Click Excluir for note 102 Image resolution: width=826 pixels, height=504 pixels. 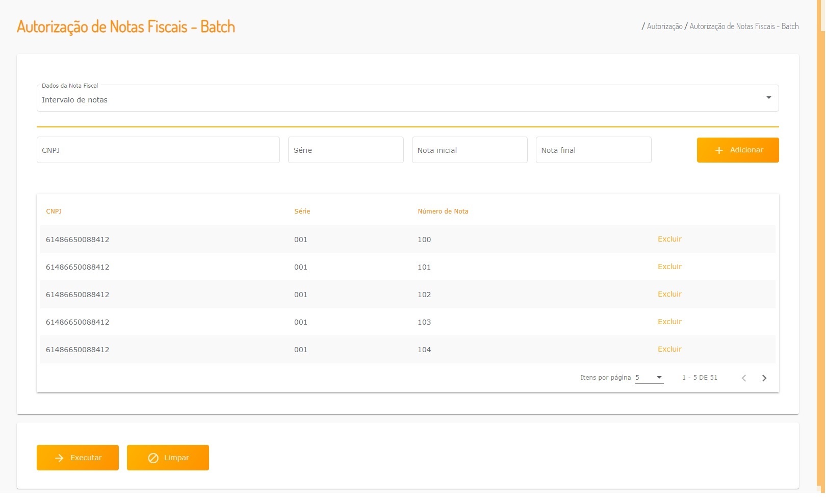[x=669, y=294]
